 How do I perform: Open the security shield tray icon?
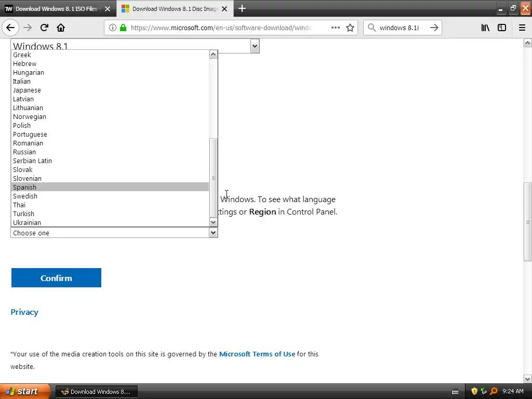click(474, 391)
